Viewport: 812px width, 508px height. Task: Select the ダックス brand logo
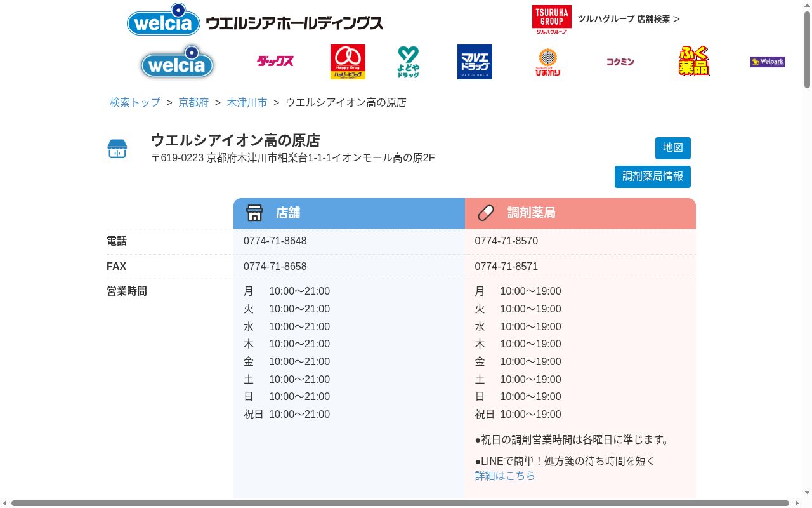(275, 62)
